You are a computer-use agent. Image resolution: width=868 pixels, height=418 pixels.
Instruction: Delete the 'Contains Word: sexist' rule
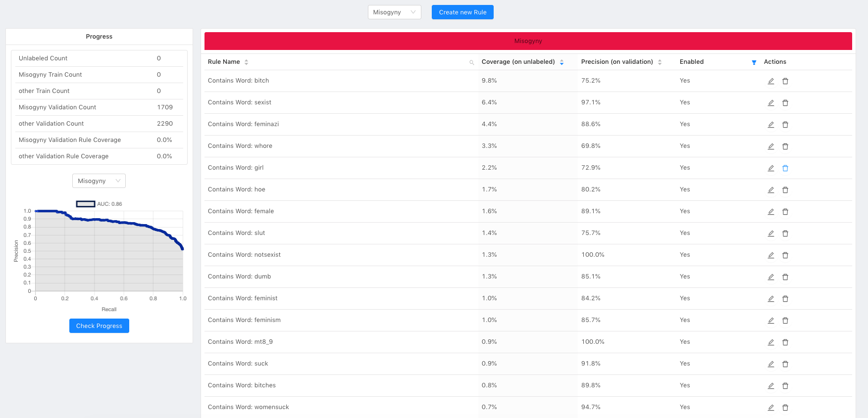(785, 103)
